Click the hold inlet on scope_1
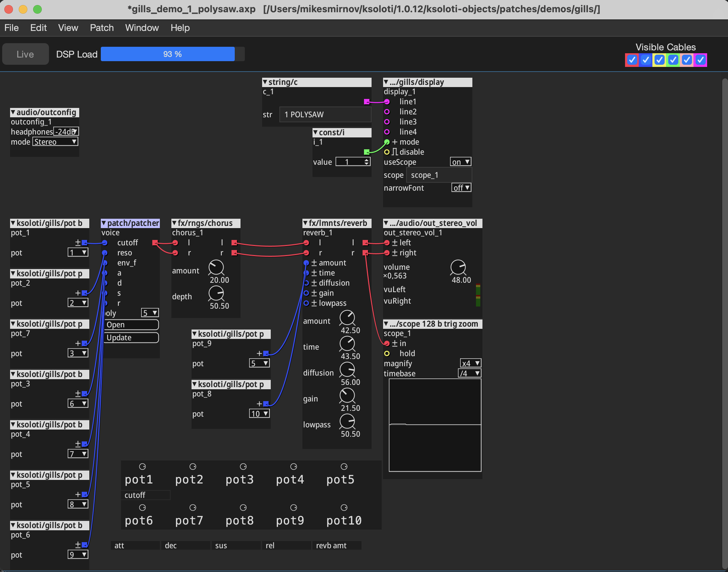Viewport: 728px width, 572px height. 387,354
